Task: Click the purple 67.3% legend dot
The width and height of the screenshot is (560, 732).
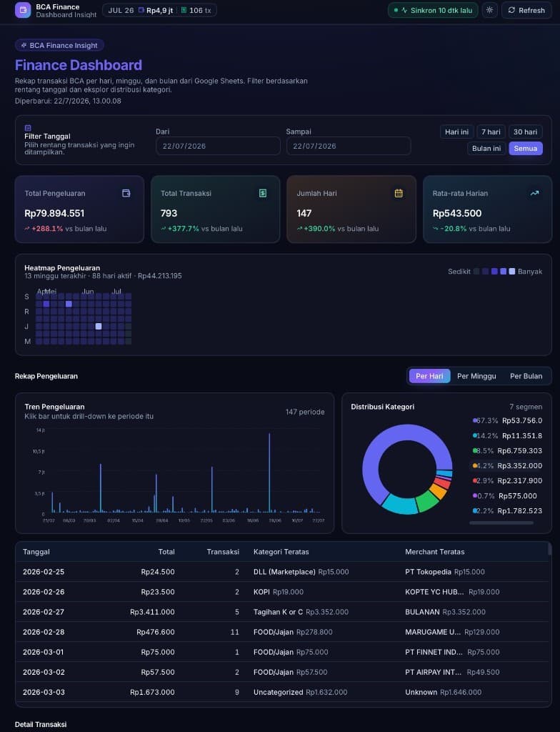Action: tap(474, 420)
